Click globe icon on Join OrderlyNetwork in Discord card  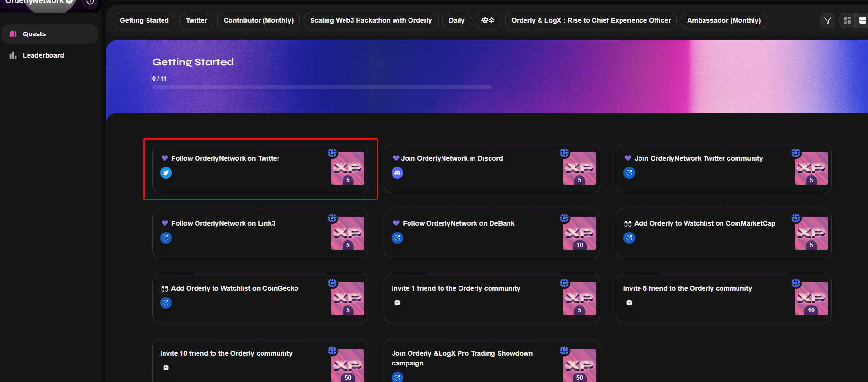[x=564, y=153]
